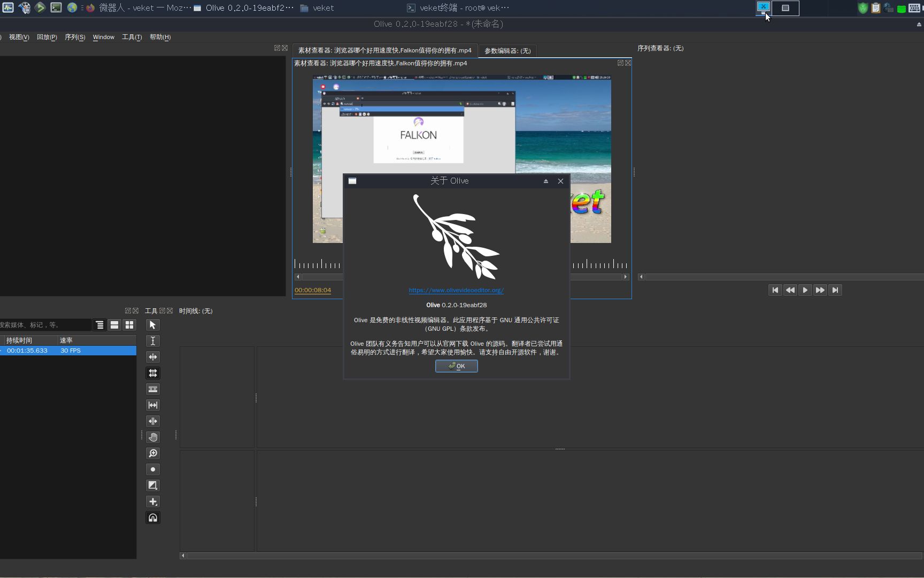Select the Ripple tool
This screenshot has width=924, height=578.
coord(153,357)
